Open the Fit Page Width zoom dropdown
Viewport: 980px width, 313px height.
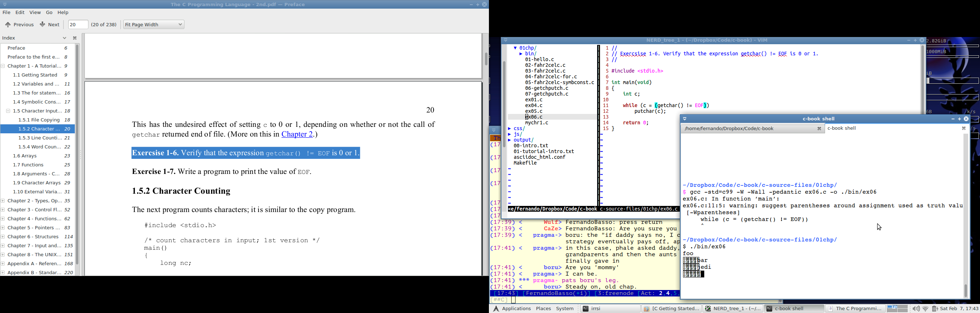pyautogui.click(x=154, y=25)
